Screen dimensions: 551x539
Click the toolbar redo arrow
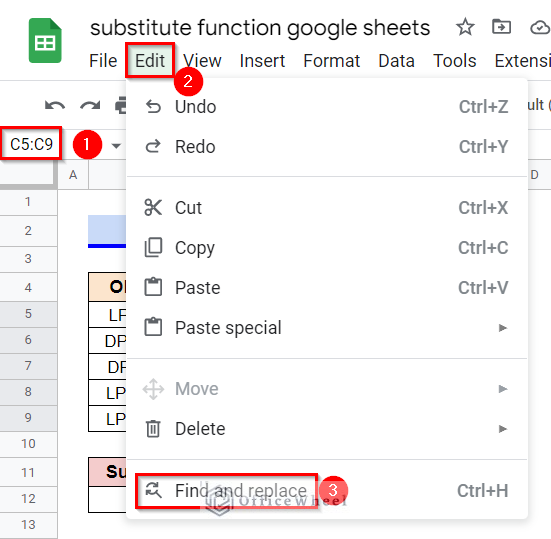(x=90, y=105)
